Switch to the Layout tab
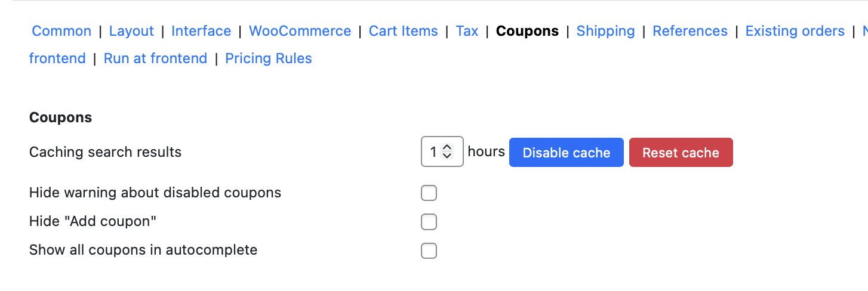868x291 pixels. (131, 31)
